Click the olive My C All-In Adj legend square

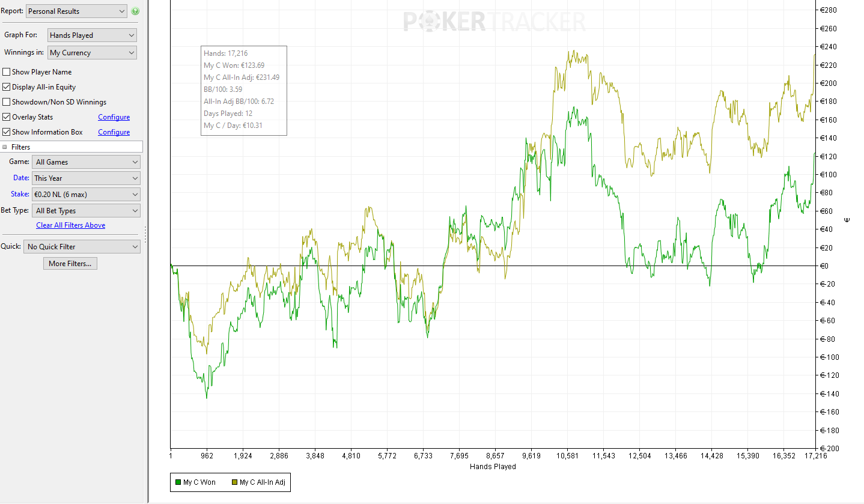tap(234, 482)
